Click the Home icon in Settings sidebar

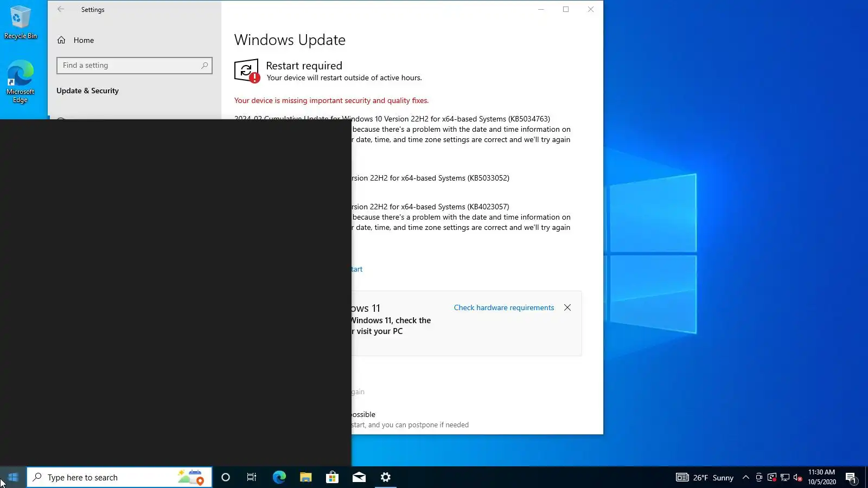pos(61,40)
